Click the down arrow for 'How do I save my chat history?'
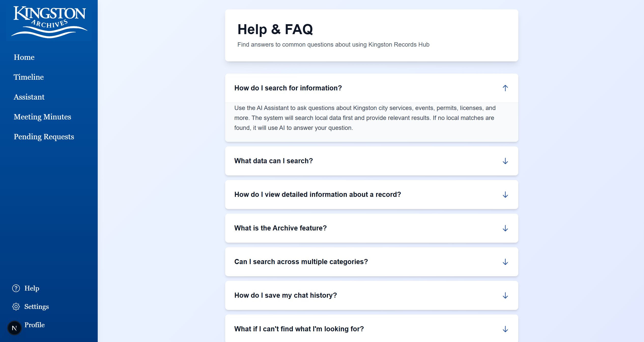This screenshot has width=644, height=342. point(505,295)
